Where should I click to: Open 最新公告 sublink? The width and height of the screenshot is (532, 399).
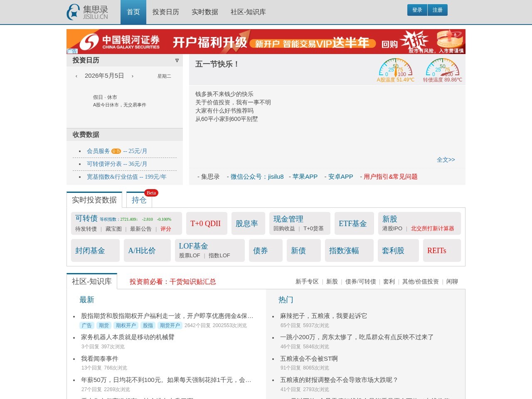(x=141, y=229)
